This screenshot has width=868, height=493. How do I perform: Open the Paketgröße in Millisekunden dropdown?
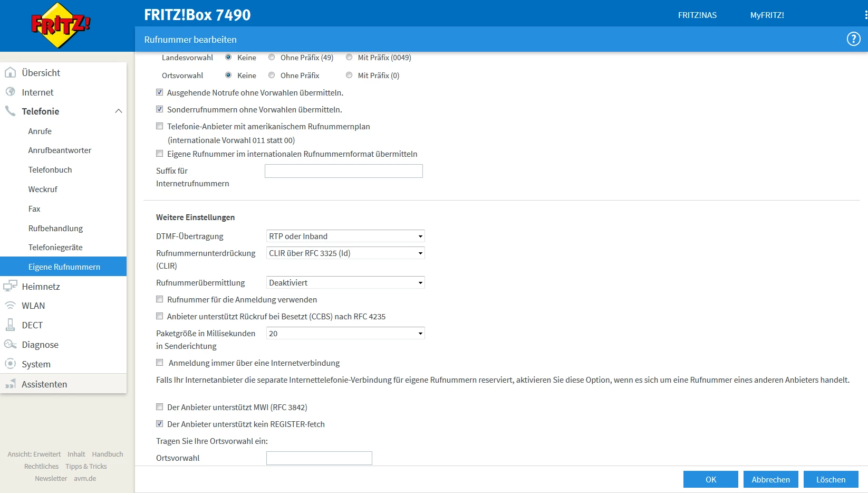345,333
